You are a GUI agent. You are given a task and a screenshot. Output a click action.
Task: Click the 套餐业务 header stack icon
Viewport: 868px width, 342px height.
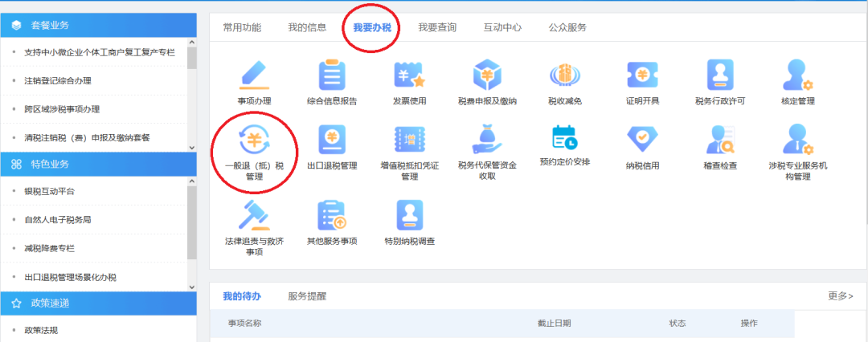17,25
